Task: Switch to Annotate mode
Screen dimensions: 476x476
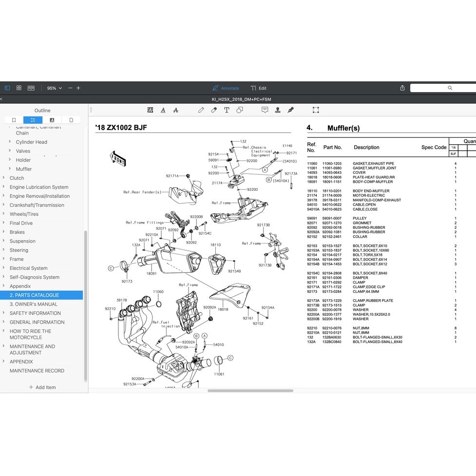Action: 226,88
